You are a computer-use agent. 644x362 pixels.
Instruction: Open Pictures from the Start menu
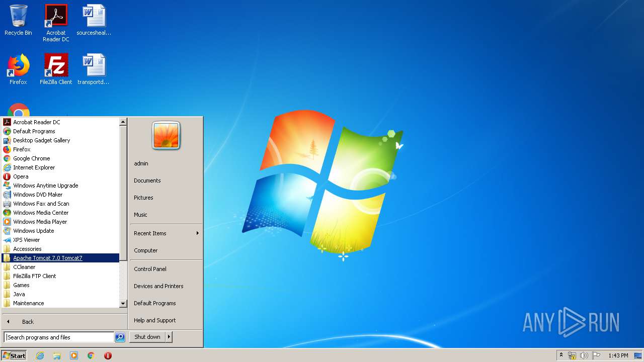[166, 198]
